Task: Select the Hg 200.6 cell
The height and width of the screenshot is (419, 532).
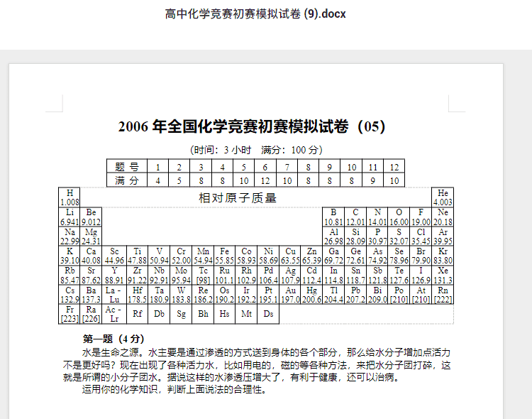Action: pyautogui.click(x=312, y=295)
